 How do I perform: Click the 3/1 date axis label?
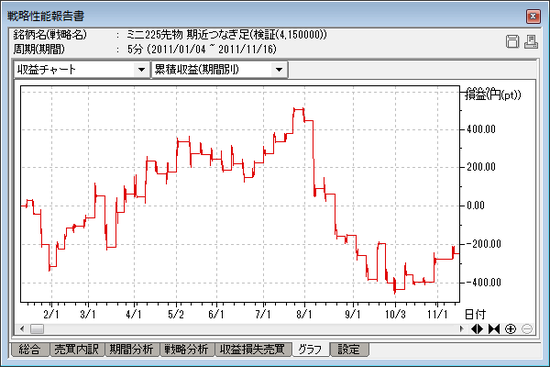tap(88, 314)
